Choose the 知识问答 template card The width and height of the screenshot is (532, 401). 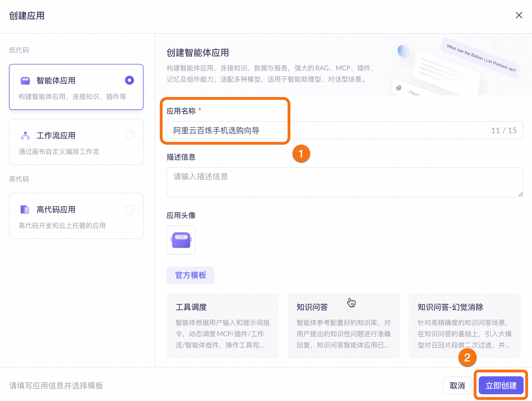(x=344, y=326)
